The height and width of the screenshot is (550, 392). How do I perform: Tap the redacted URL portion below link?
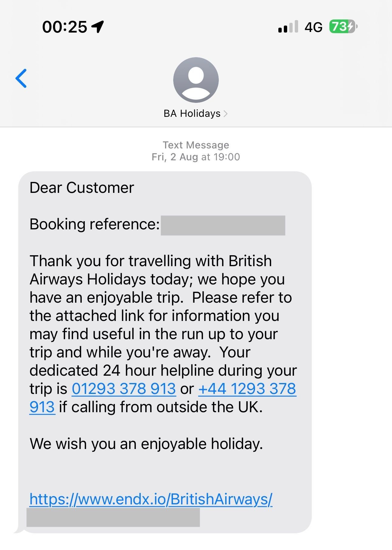pos(113,517)
